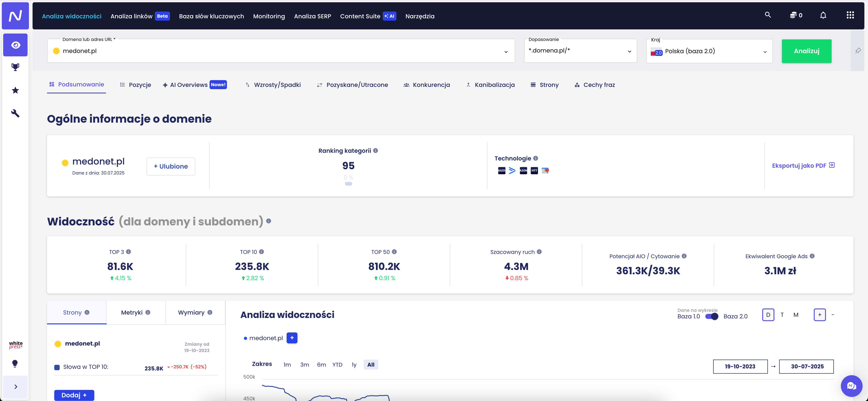Click the lightbulb sidebar icon
The image size is (868, 401).
click(x=15, y=364)
